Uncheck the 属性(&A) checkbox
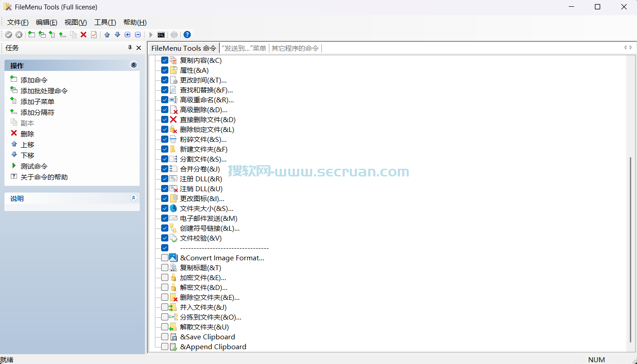The height and width of the screenshot is (364, 637). (165, 70)
